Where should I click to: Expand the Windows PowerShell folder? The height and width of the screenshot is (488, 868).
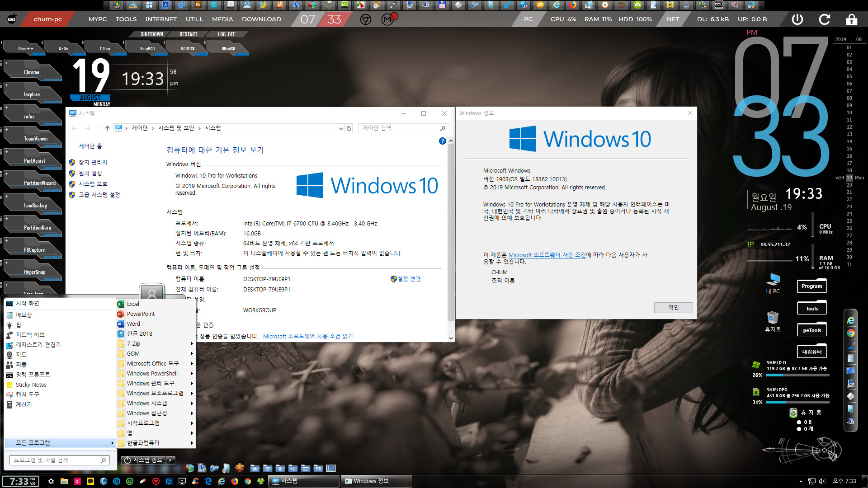(156, 374)
